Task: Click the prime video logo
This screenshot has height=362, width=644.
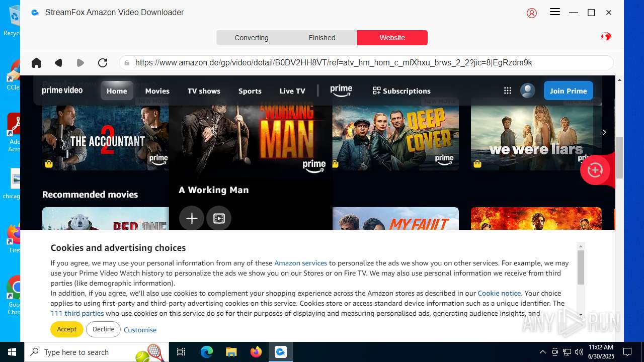Action: [62, 90]
